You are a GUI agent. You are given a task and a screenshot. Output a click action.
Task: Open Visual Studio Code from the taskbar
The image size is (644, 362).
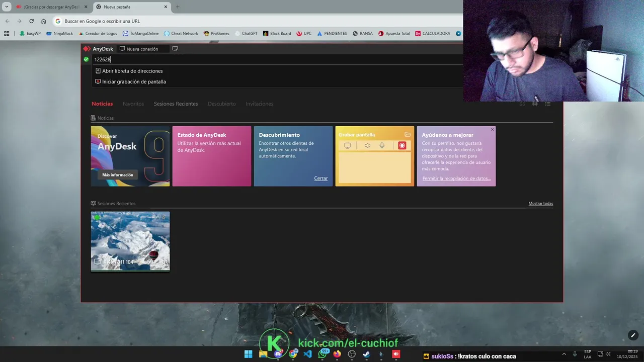pyautogui.click(x=307, y=354)
